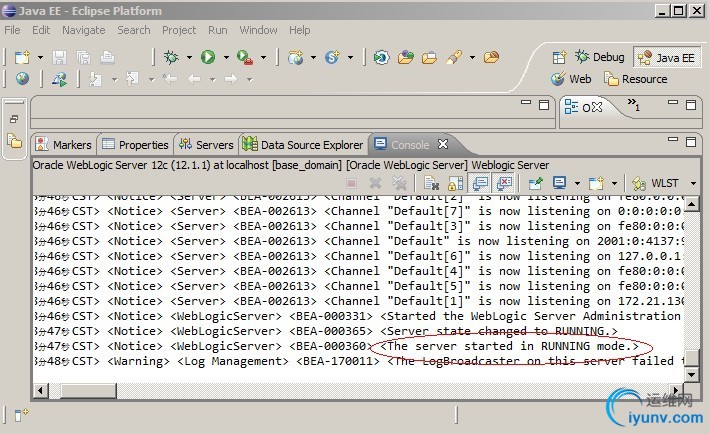Toggle the Scroll Lock console icon
Screen dimensions: 709x434
point(455,183)
